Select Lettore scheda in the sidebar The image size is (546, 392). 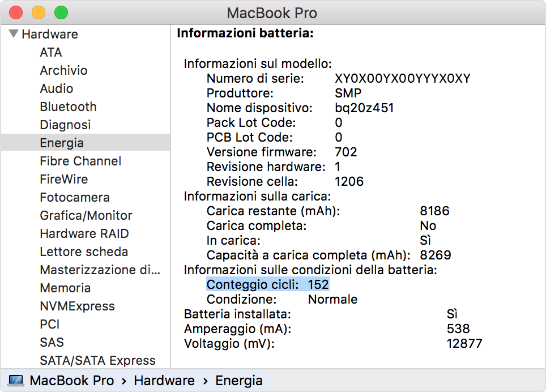(x=84, y=252)
